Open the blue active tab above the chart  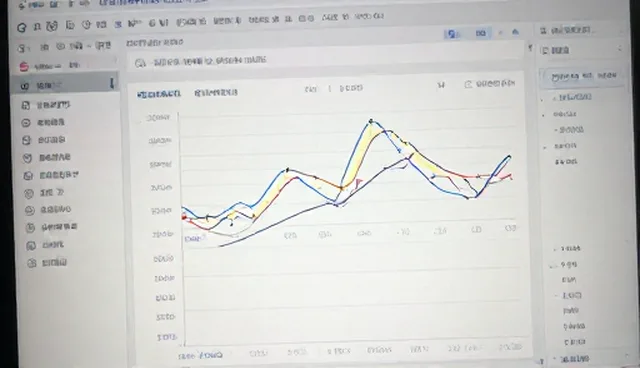[159, 94]
